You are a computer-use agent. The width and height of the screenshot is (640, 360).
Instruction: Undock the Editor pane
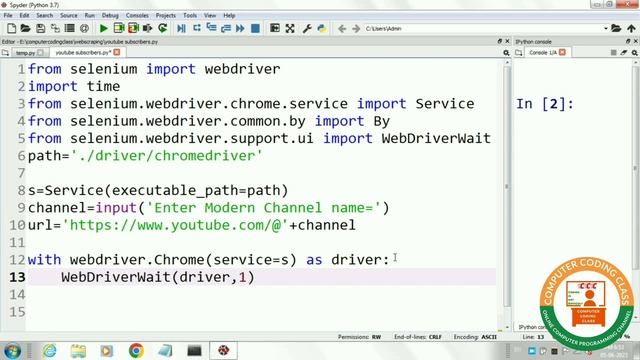click(x=500, y=41)
